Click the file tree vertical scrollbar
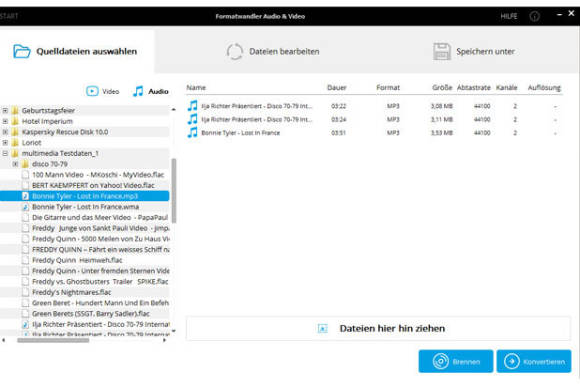Image resolution: width=580 pixels, height=388 pixels. [x=173, y=191]
